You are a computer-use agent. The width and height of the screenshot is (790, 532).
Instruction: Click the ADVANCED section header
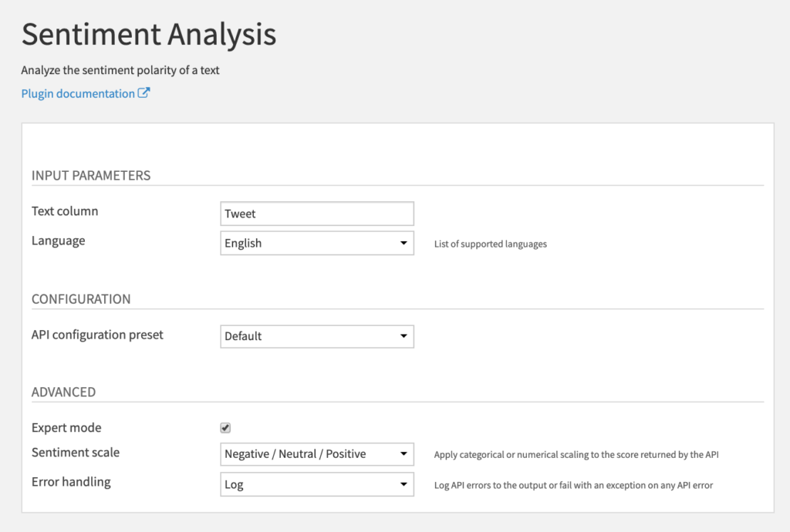[x=63, y=392]
